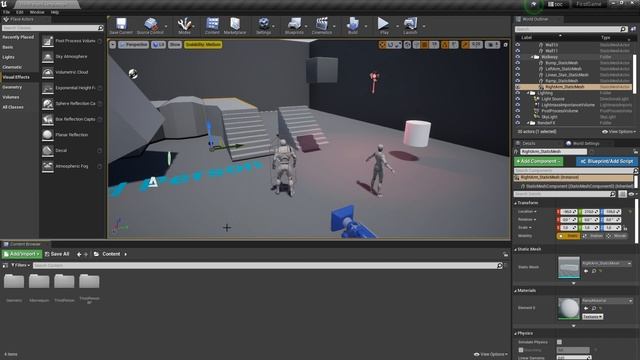Toggle visibility eye for PostProcessVolume row
Screen dimensions: 640x360
[x=518, y=111]
